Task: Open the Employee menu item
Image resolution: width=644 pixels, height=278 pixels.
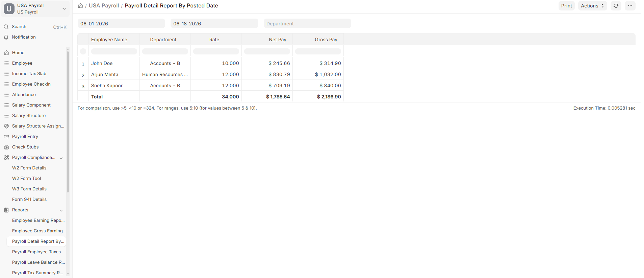Action: pos(22,63)
